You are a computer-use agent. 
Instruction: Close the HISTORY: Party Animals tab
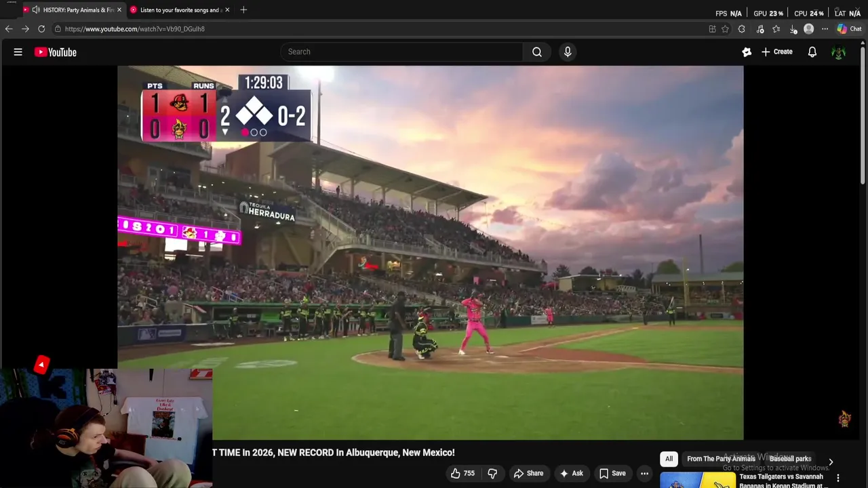119,10
